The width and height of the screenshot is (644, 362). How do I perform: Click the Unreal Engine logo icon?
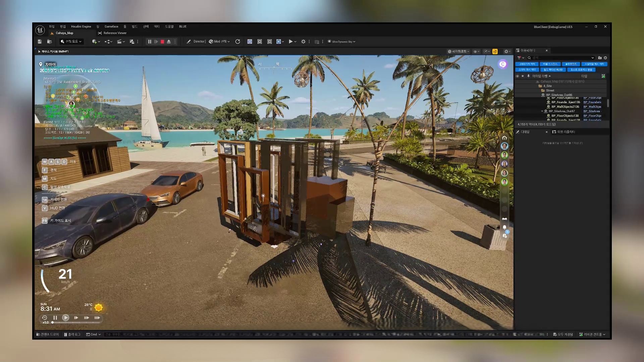click(40, 30)
